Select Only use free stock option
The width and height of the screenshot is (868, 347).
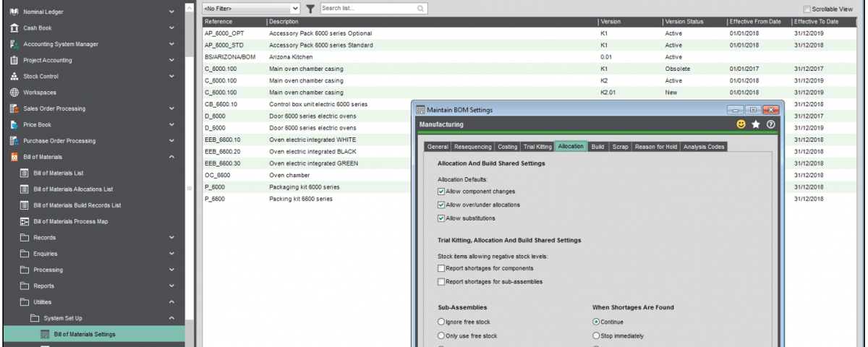[441, 335]
